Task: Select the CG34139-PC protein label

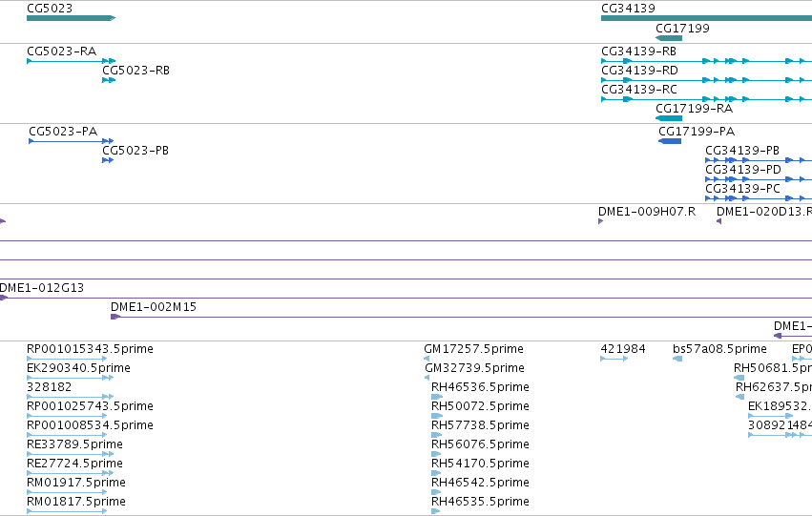Action: 742,189
